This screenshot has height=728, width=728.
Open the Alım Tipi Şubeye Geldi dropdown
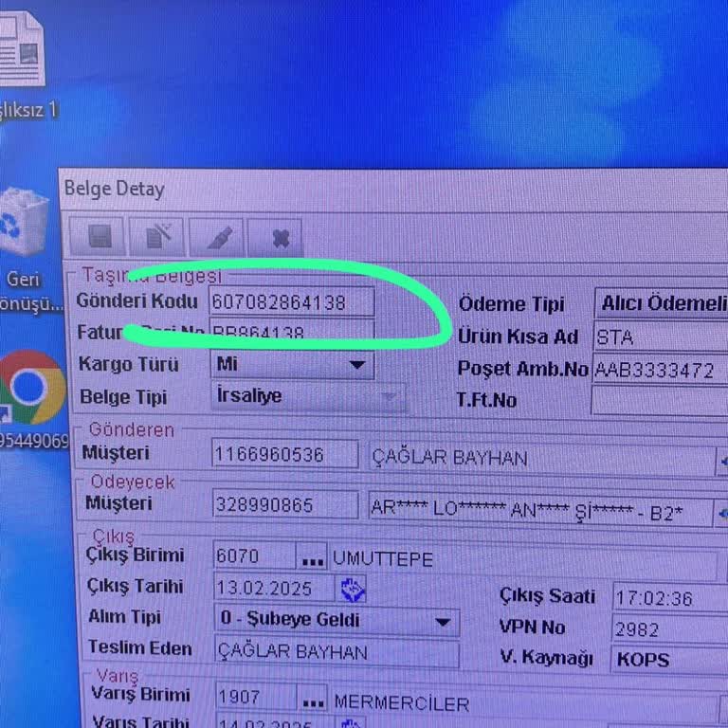[337, 621]
